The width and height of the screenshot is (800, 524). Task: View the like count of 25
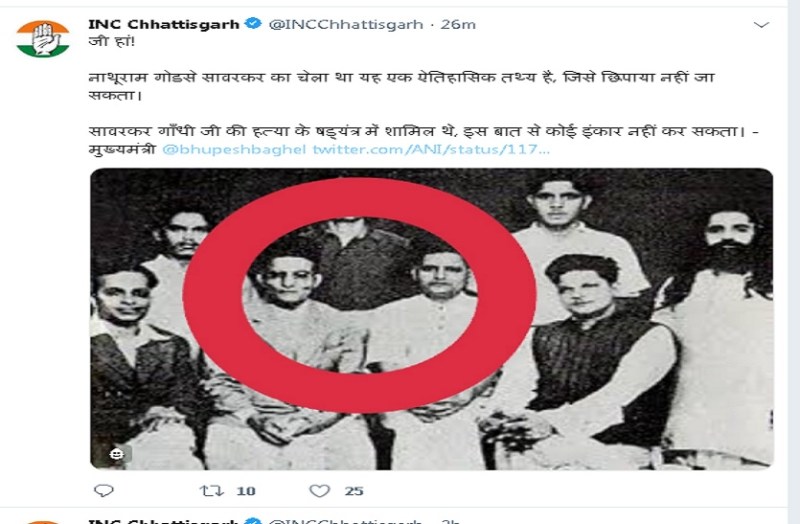coord(354,491)
